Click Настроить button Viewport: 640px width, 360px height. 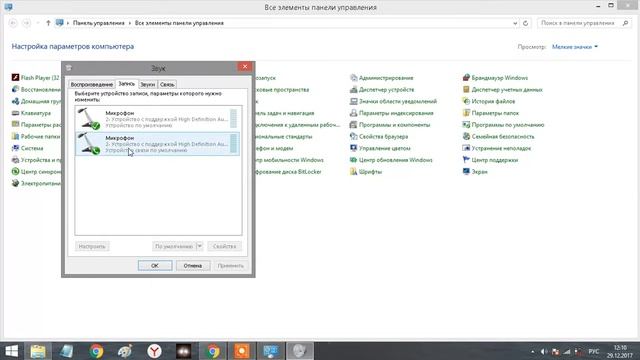(92, 247)
